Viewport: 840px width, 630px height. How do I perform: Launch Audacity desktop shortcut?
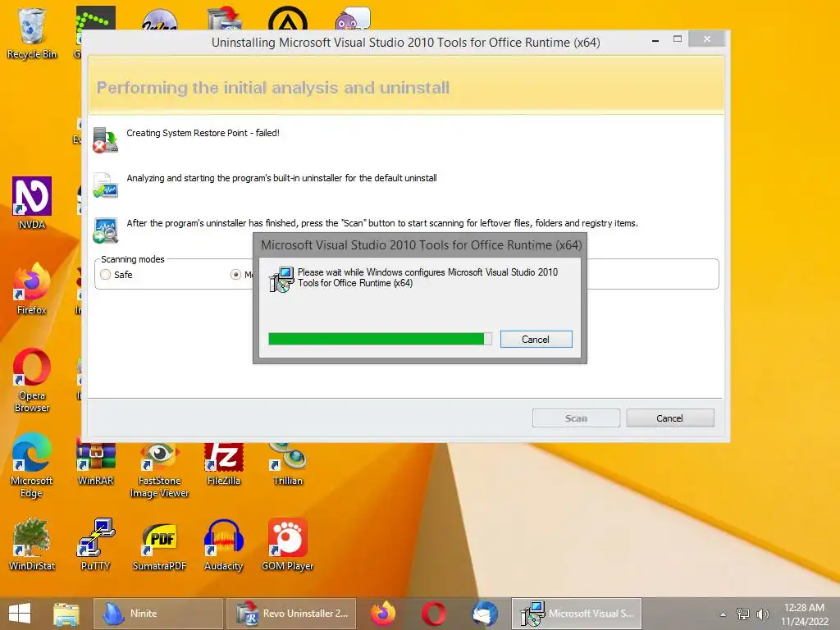click(223, 545)
